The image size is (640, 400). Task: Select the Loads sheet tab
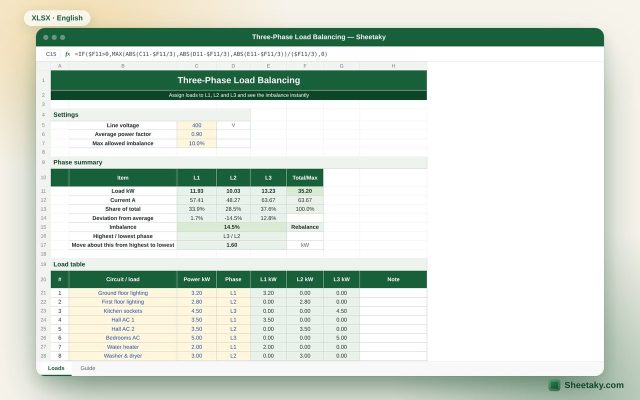[56, 368]
